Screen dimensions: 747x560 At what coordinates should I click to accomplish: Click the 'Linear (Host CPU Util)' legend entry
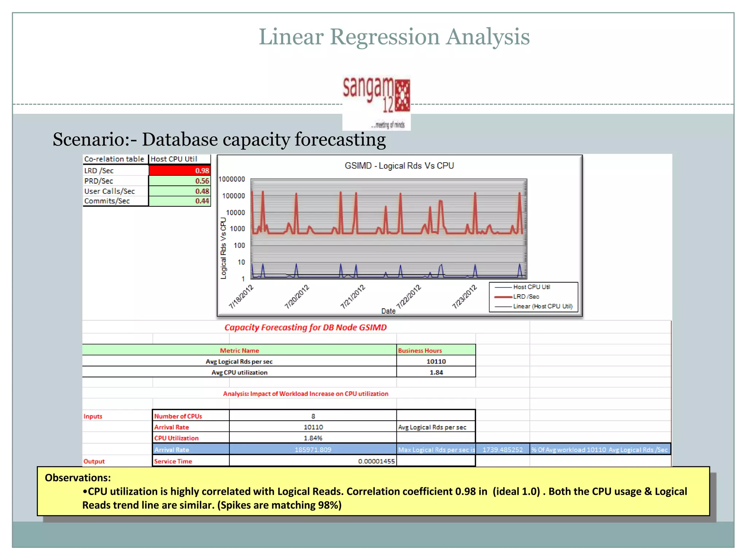pyautogui.click(x=534, y=306)
